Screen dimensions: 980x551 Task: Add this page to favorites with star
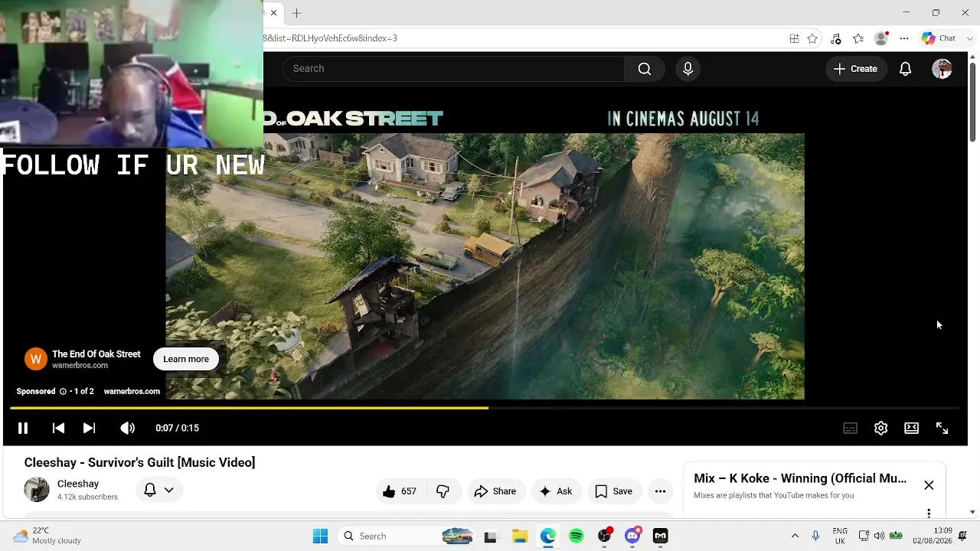812,38
